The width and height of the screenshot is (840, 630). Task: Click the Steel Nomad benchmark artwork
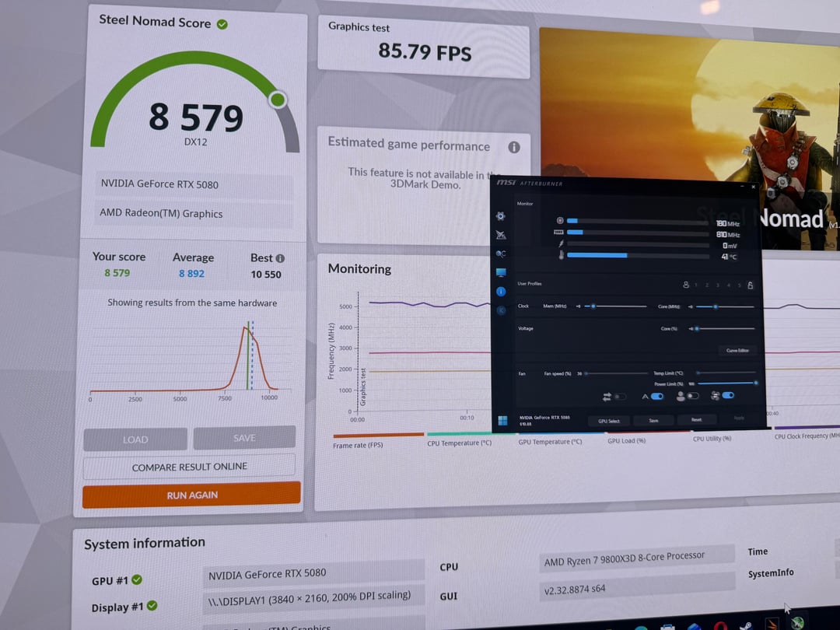pyautogui.click(x=689, y=139)
